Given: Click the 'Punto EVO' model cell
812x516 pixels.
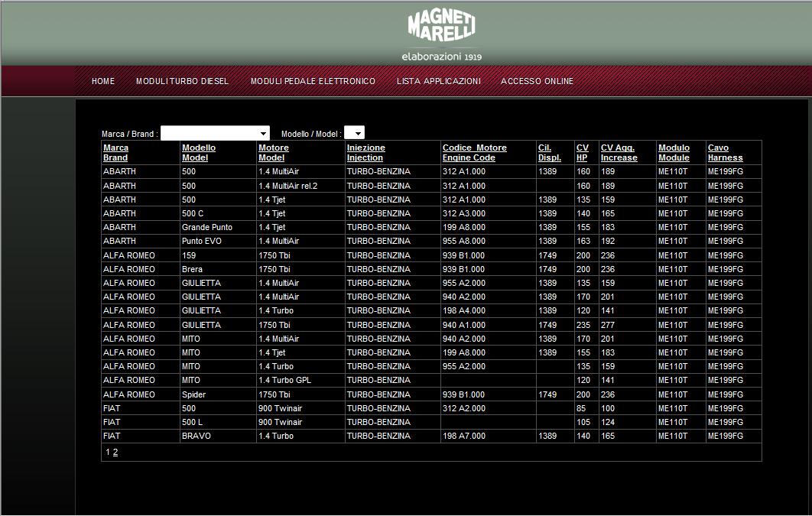Looking at the screenshot, I should point(201,241).
